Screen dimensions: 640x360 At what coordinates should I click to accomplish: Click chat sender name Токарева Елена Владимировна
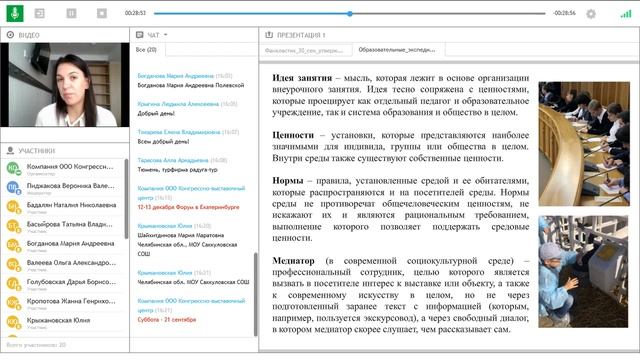(179, 132)
